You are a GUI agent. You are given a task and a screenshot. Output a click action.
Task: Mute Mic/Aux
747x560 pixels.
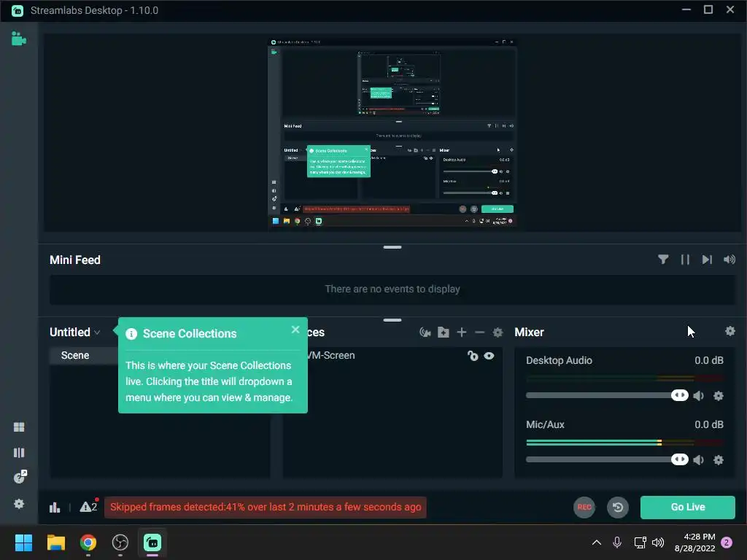tap(698, 460)
